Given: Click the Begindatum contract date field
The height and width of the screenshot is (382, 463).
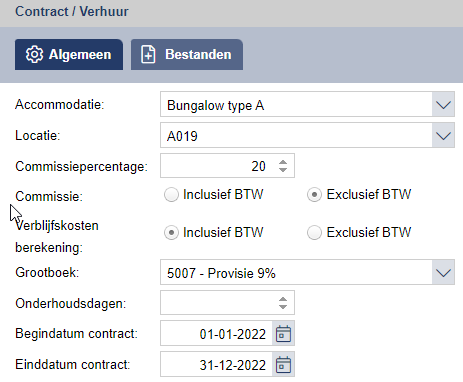Looking at the screenshot, I should [x=217, y=334].
